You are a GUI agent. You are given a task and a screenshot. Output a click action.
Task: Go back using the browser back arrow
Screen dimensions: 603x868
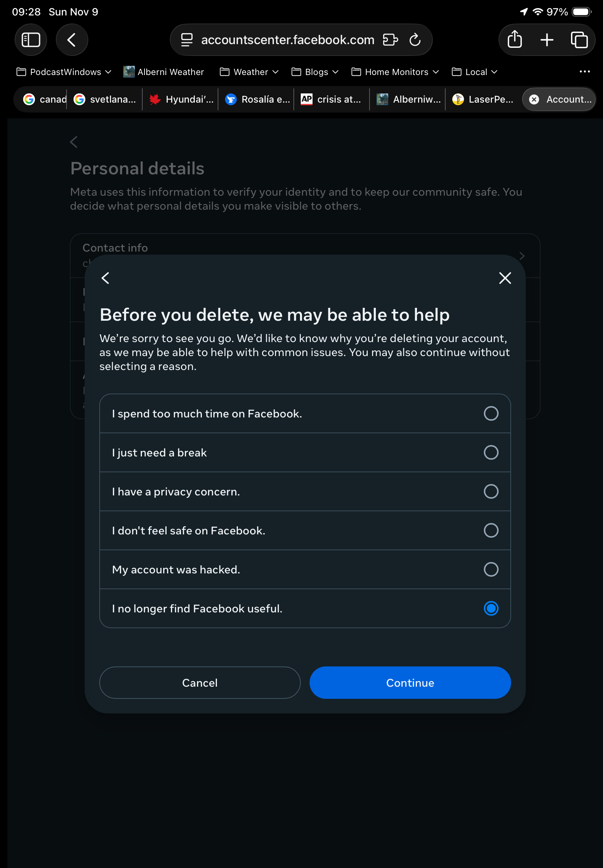(x=72, y=40)
